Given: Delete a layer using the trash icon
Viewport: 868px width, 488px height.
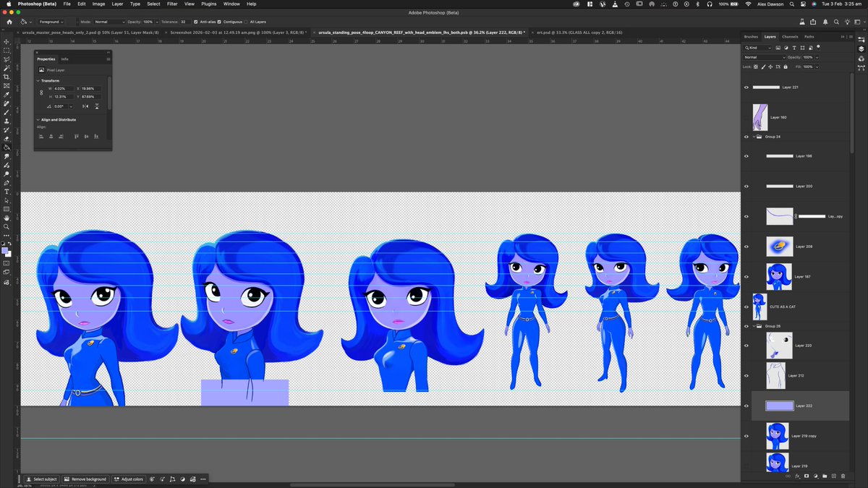Looking at the screenshot, I should pyautogui.click(x=843, y=476).
